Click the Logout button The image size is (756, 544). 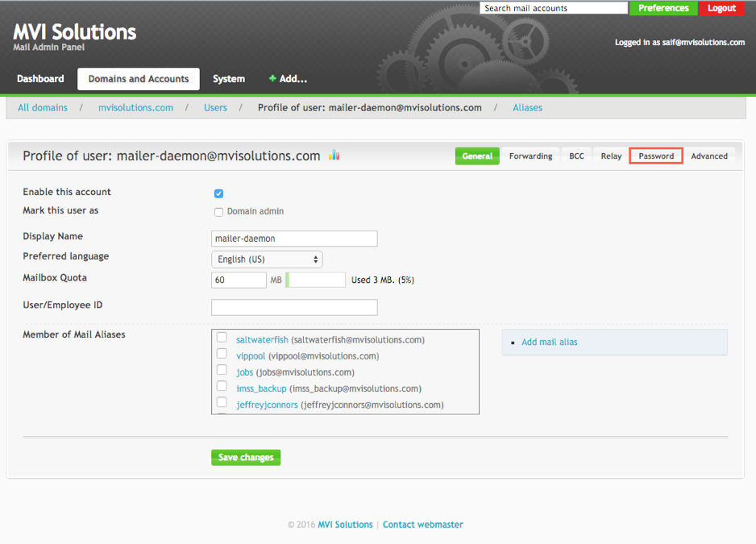pyautogui.click(x=722, y=8)
